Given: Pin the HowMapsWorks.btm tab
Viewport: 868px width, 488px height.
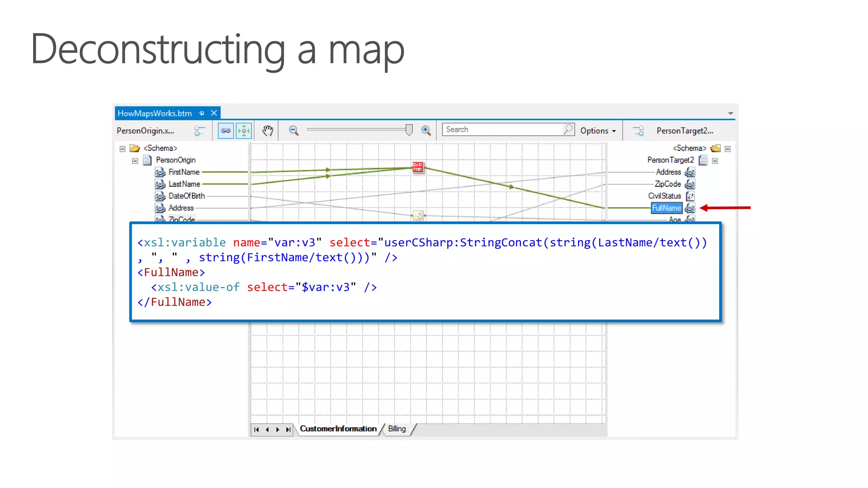Looking at the screenshot, I should click(202, 113).
